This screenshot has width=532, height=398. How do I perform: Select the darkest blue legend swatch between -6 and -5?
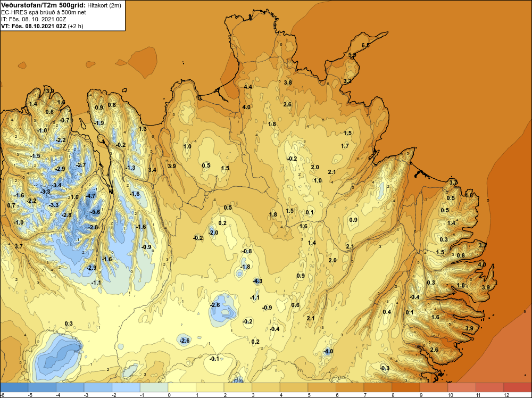coord(14,387)
